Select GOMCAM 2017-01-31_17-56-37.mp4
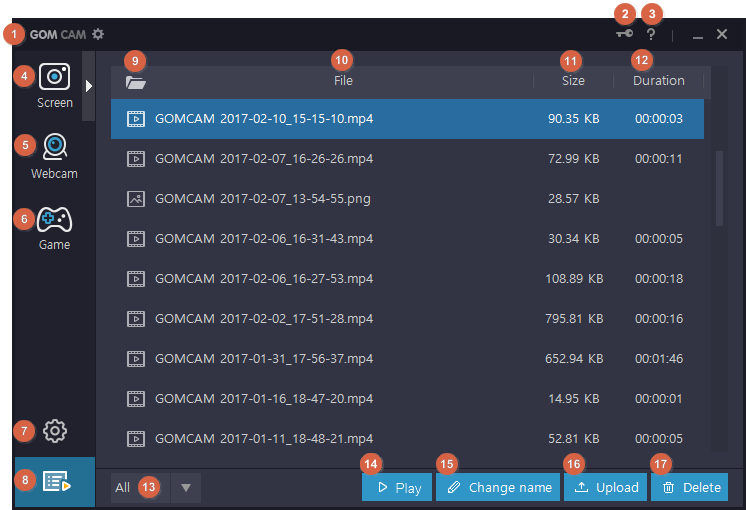This screenshot has height=510, width=746. click(407, 359)
